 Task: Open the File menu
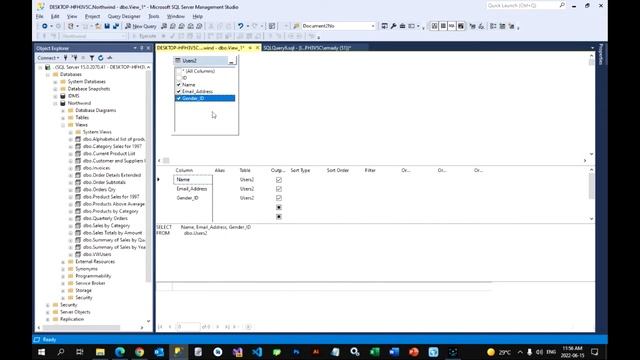40,16
